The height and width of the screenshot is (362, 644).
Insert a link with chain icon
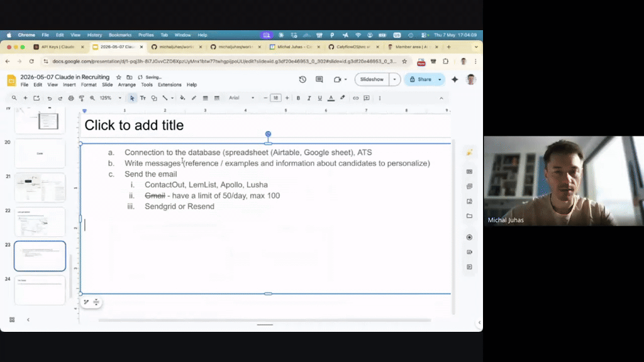click(356, 98)
